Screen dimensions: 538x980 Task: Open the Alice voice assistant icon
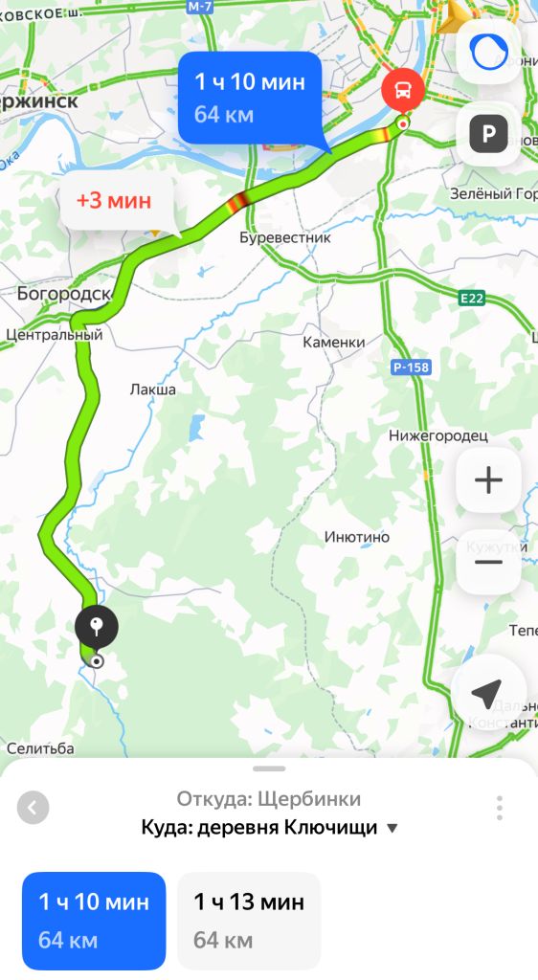coord(488,52)
